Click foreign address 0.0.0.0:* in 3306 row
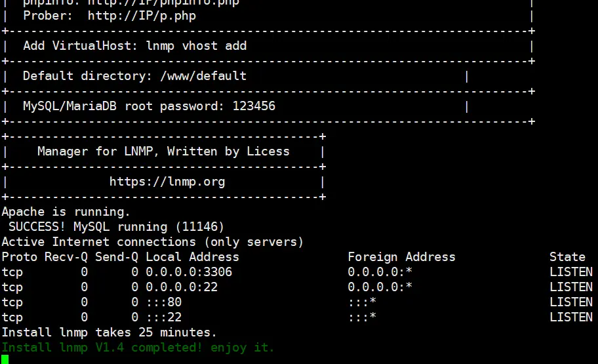The image size is (598, 364). (x=380, y=272)
